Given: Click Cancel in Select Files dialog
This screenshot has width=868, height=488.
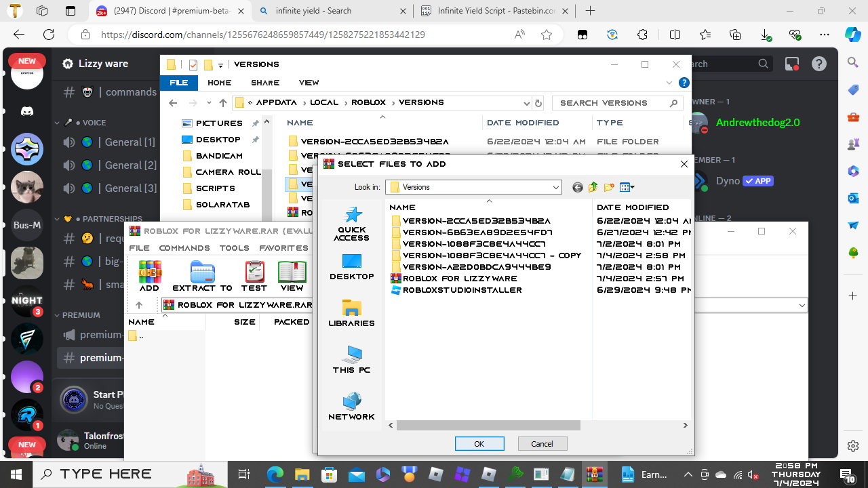Looking at the screenshot, I should pos(542,444).
